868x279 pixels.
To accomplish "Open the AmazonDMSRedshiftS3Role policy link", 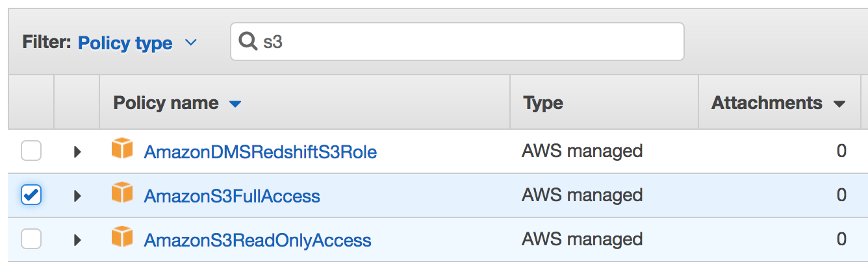I will point(260,152).
